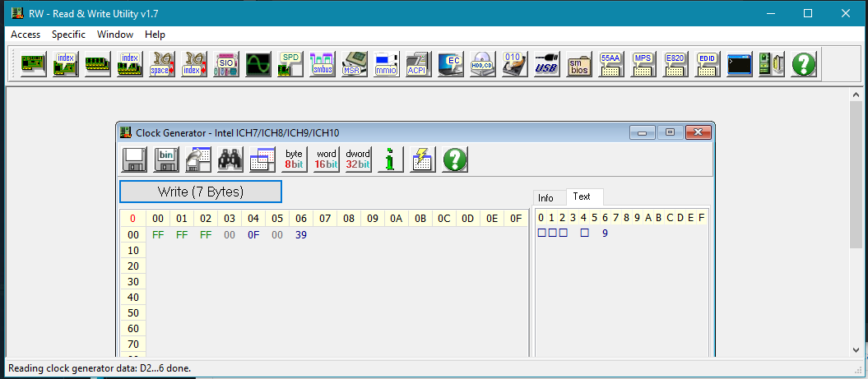Switch to word 16bit view
The image size is (868, 379).
tap(327, 159)
